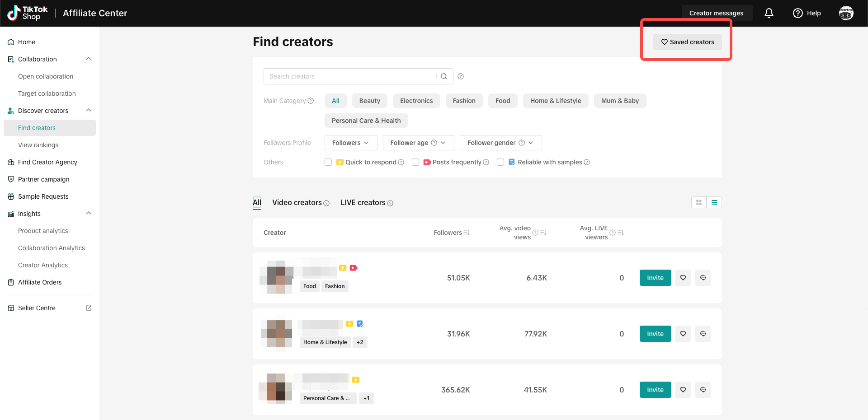Open Saved creators
This screenshot has height=420, width=868.
(687, 42)
